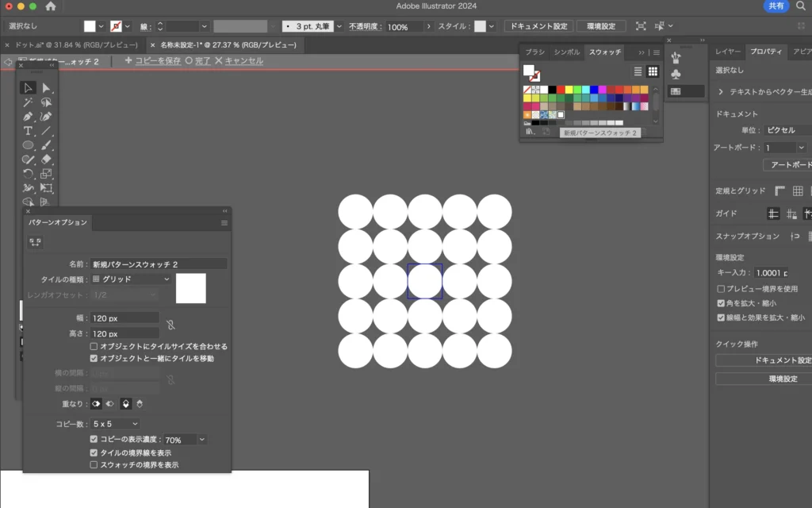Select the Eraser tool
Screen dimensions: 812x508
pyautogui.click(x=47, y=160)
